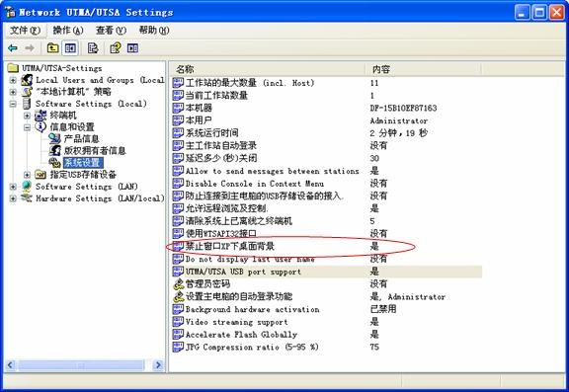Click the tree pane's right scroll arrow
The image size is (569, 392).
(x=158, y=364)
